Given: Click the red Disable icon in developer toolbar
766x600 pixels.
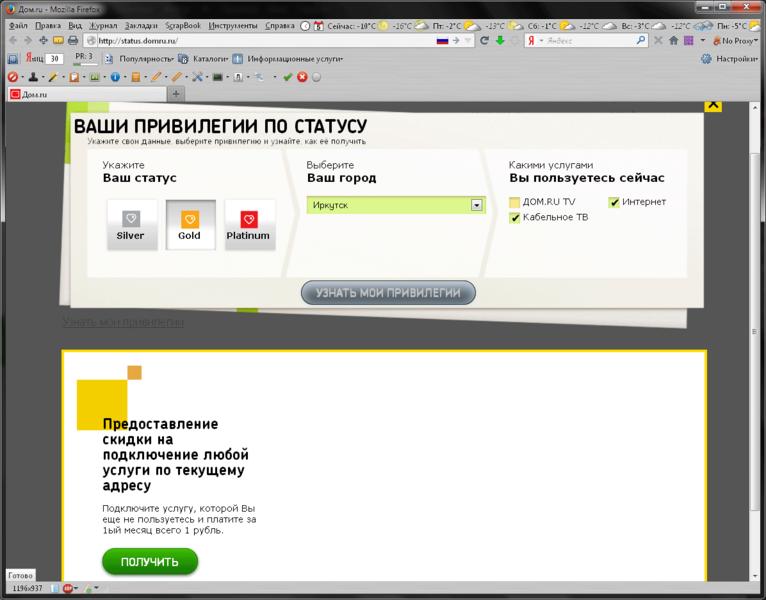Looking at the screenshot, I should click(13, 77).
